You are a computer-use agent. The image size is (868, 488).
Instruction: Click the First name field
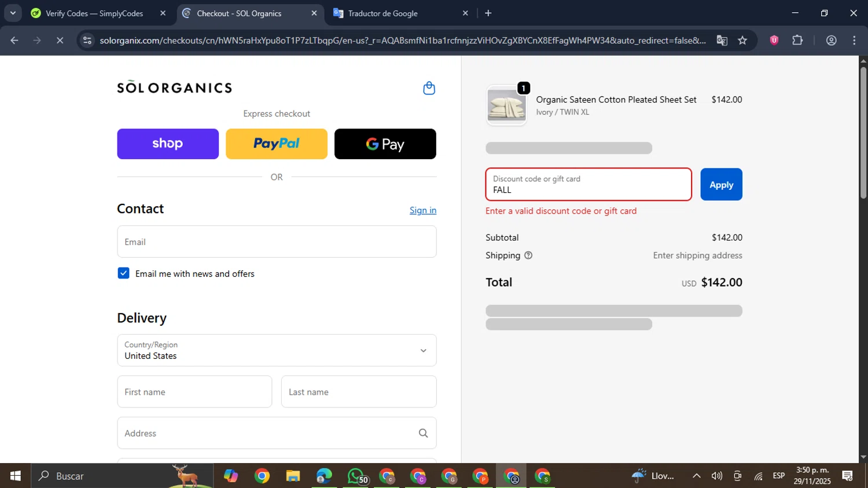coord(194,391)
